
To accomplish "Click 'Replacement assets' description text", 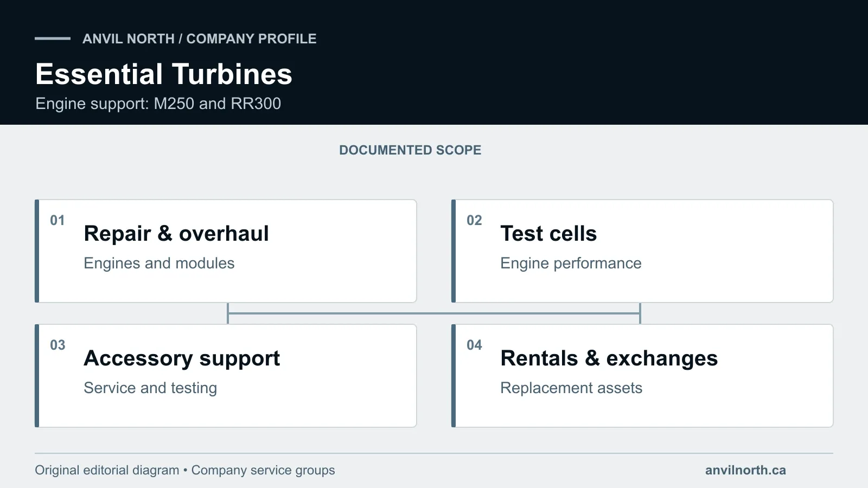I will point(571,388).
